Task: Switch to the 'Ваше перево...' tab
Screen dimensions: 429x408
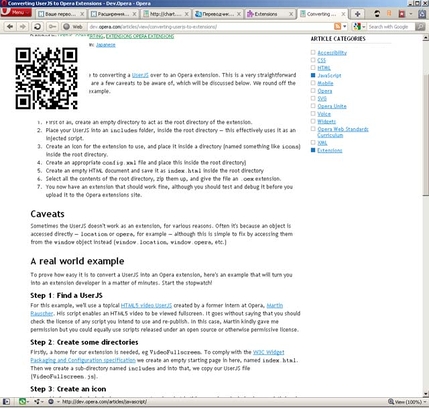Action: tap(61, 14)
